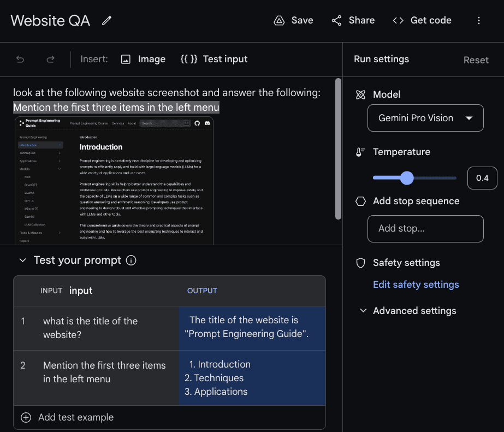Open the three-dot more options menu
Viewport: 504px width, 432px height.
(x=479, y=20)
